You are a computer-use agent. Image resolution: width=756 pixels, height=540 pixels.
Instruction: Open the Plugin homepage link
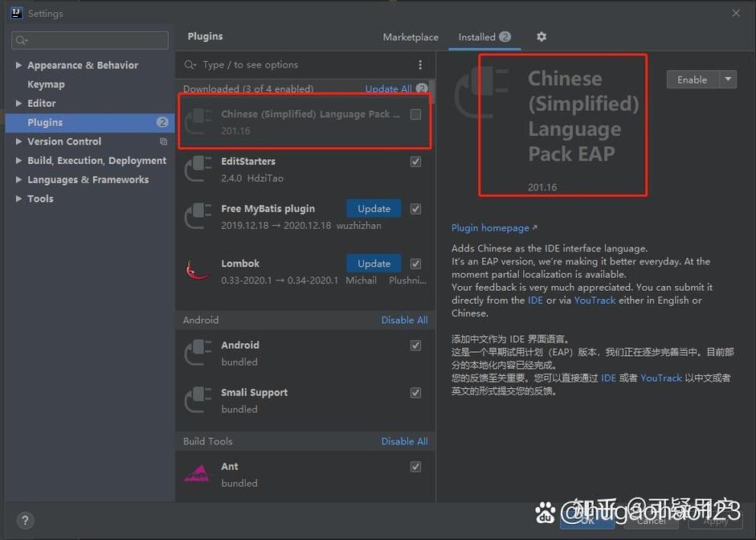[x=489, y=227]
